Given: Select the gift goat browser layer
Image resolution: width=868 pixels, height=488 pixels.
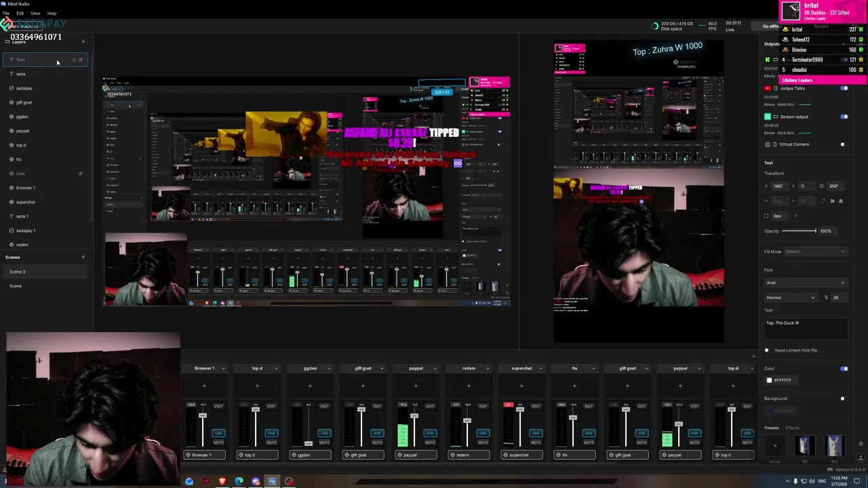Looking at the screenshot, I should 44,102.
